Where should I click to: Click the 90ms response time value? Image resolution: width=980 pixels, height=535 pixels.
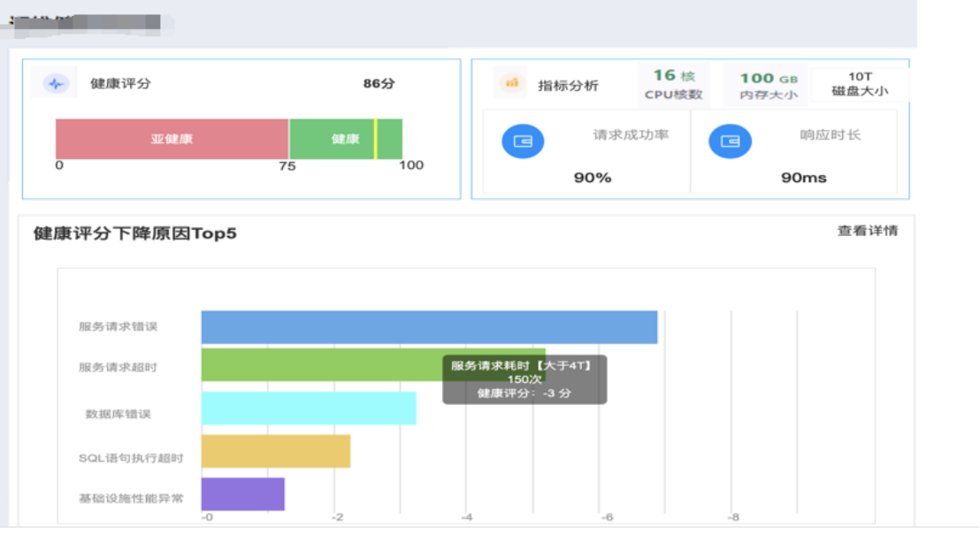pyautogui.click(x=803, y=178)
